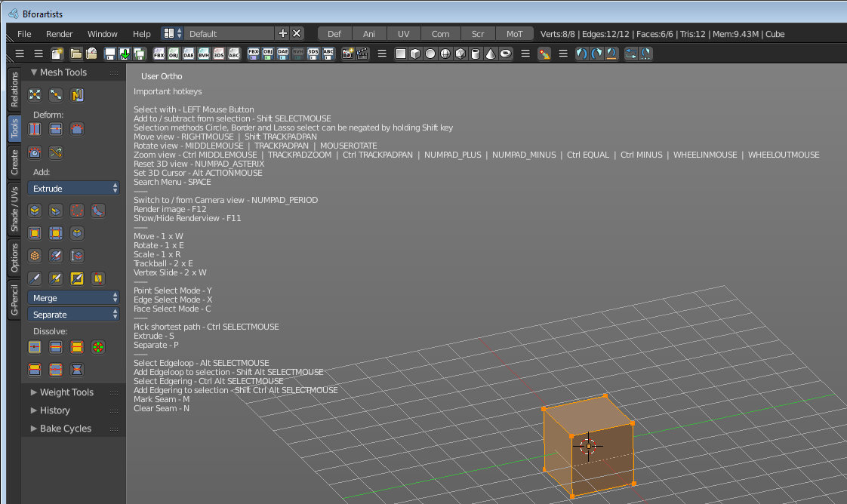This screenshot has width=847, height=504.
Task: Click the Noise icon with N
Action: (x=77, y=95)
